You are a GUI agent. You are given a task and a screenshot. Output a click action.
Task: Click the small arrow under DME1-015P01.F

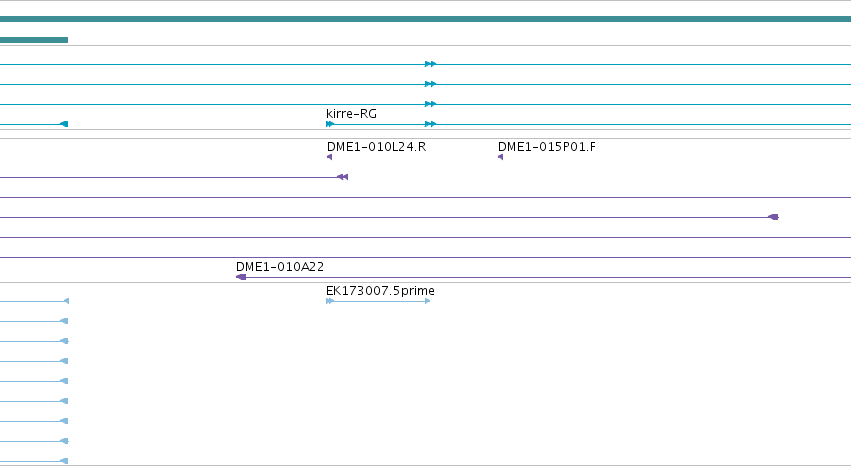click(x=500, y=157)
